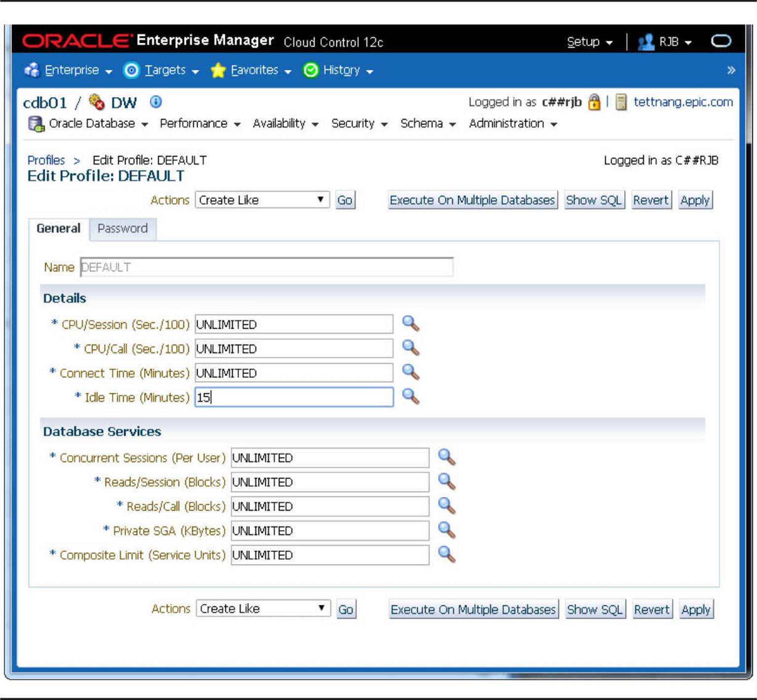
Task: Click the Reads/Call (Blocks) input field
Action: click(330, 506)
